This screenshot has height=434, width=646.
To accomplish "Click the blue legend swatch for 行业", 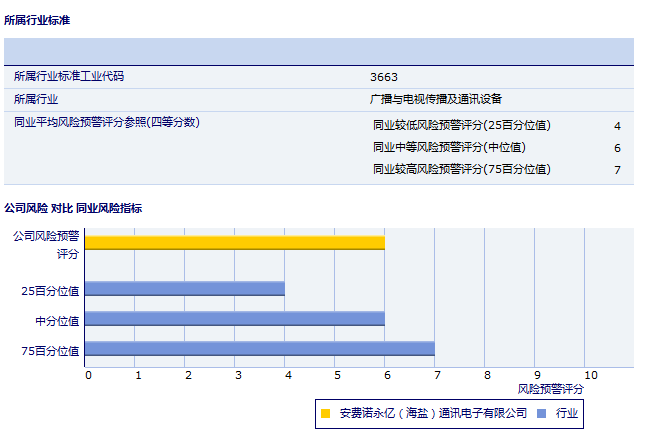I will (x=541, y=412).
